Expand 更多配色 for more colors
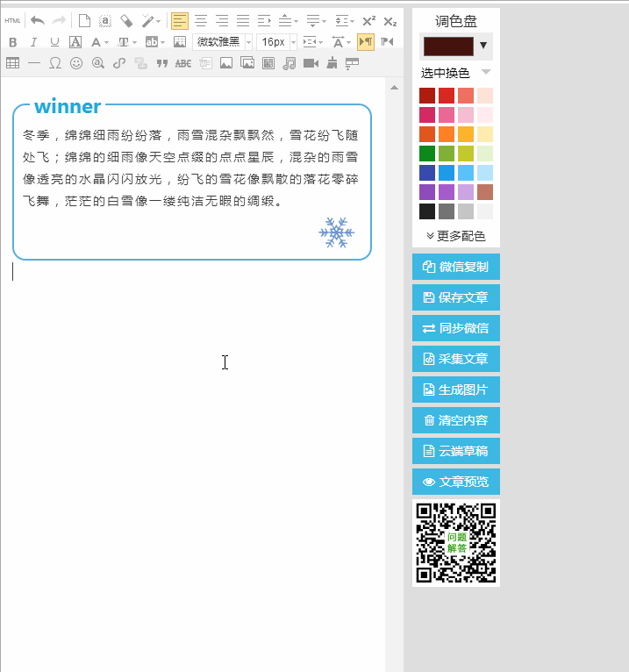Viewport: 629px width, 672px height. click(x=455, y=236)
